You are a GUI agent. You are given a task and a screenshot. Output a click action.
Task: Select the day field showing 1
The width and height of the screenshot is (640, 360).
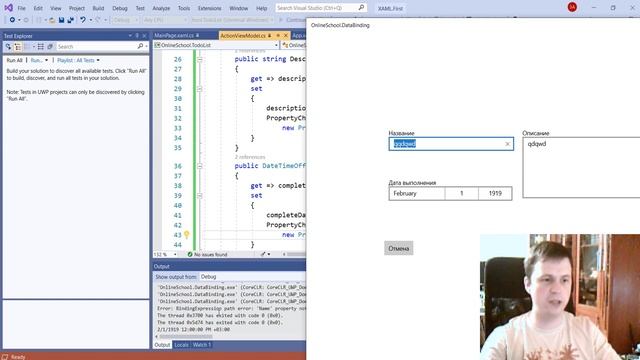[462, 193]
